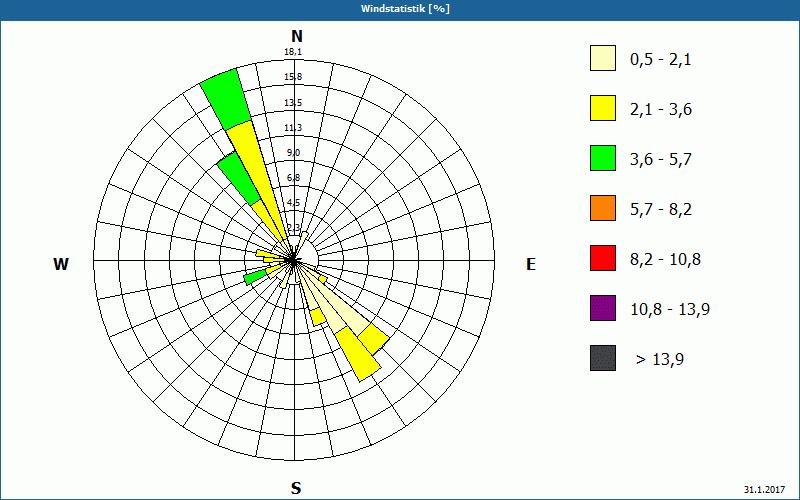Click the 8,2 - 10,8 legend label
The image size is (800, 500).
click(x=665, y=260)
